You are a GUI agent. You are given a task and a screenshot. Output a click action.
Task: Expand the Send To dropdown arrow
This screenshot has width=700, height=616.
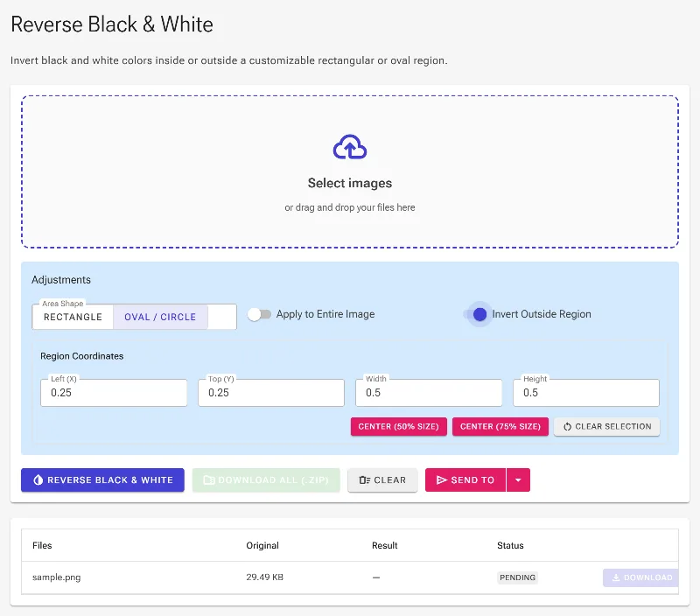click(x=518, y=479)
